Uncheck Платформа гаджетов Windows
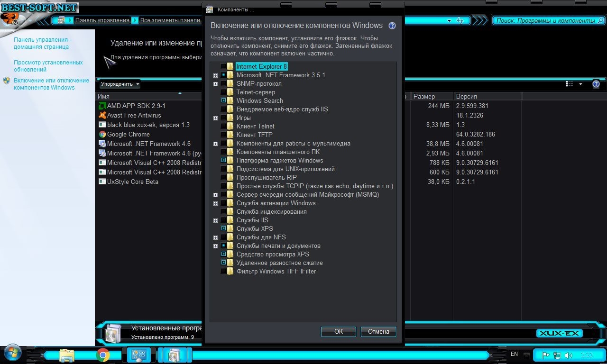The image size is (607, 364). [223, 160]
